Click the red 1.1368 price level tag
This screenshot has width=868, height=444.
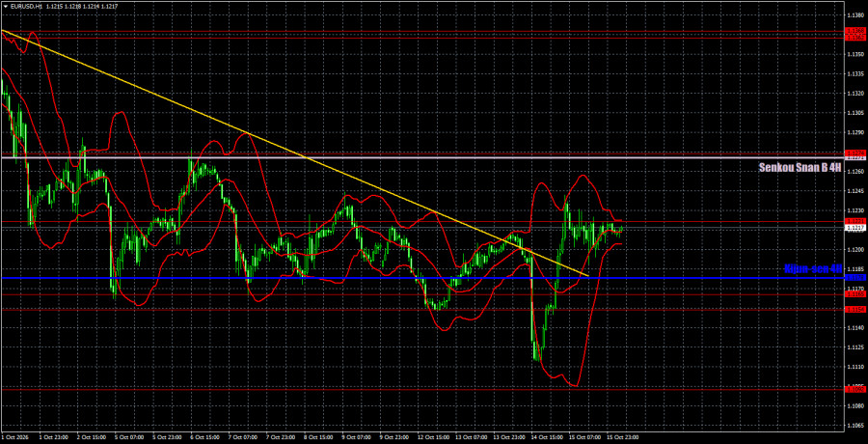tap(854, 32)
